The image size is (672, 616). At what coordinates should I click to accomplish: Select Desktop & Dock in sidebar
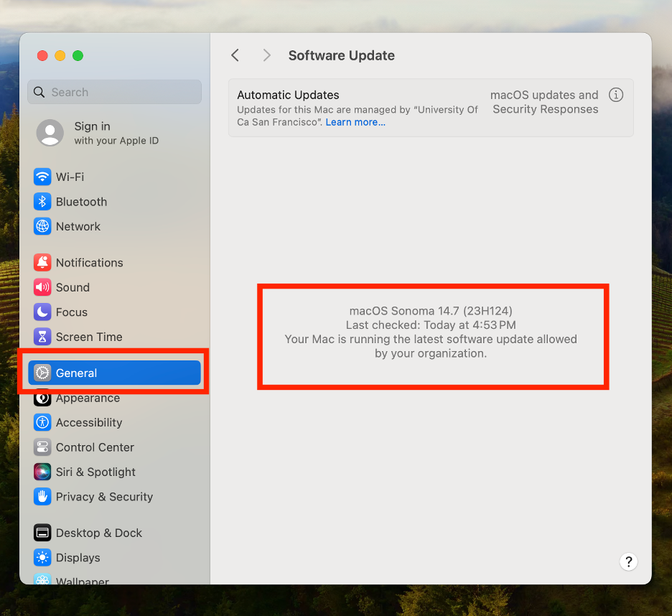pyautogui.click(x=99, y=533)
